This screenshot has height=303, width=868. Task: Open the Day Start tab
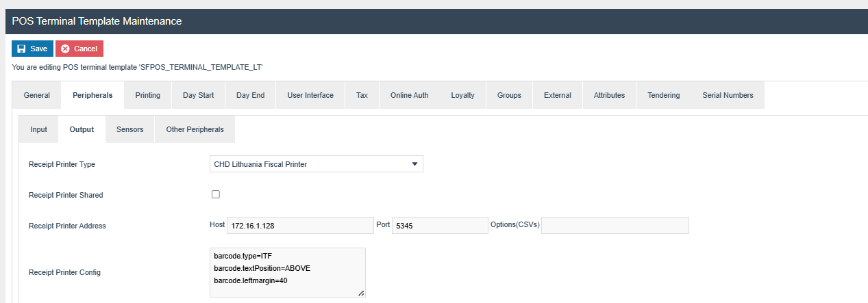pos(198,95)
